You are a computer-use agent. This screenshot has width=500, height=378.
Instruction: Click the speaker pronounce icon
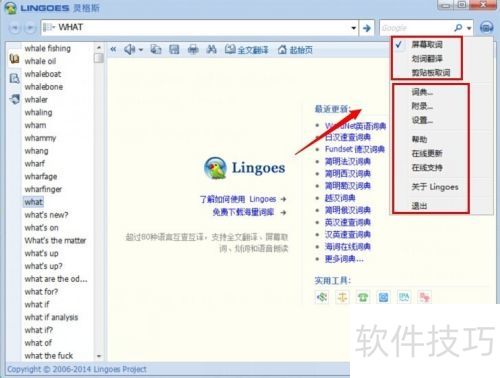coord(129,49)
